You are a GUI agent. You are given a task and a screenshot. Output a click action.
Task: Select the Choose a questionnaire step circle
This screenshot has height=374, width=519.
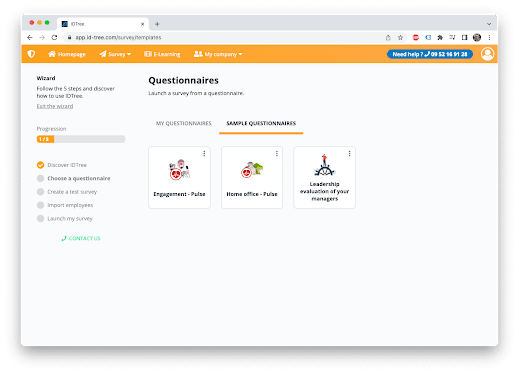pyautogui.click(x=40, y=178)
